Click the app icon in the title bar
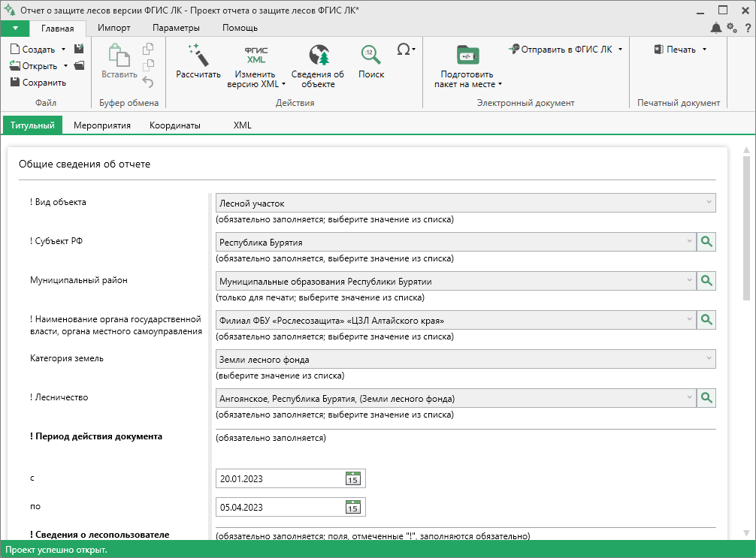This screenshot has width=756, height=558. (x=10, y=10)
